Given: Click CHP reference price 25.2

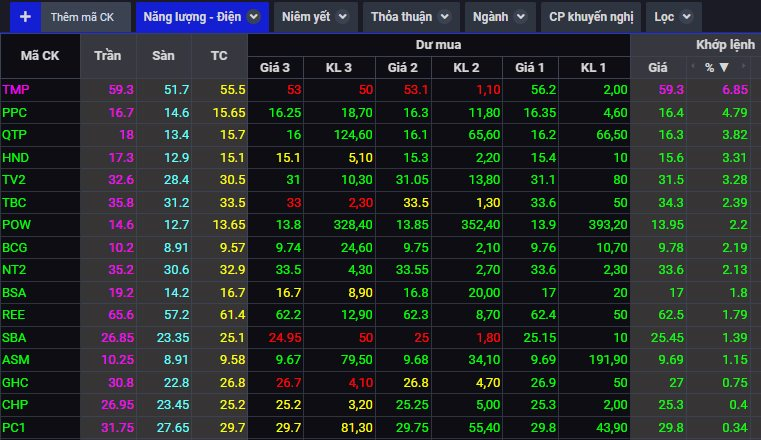Looking at the screenshot, I should (x=232, y=405).
